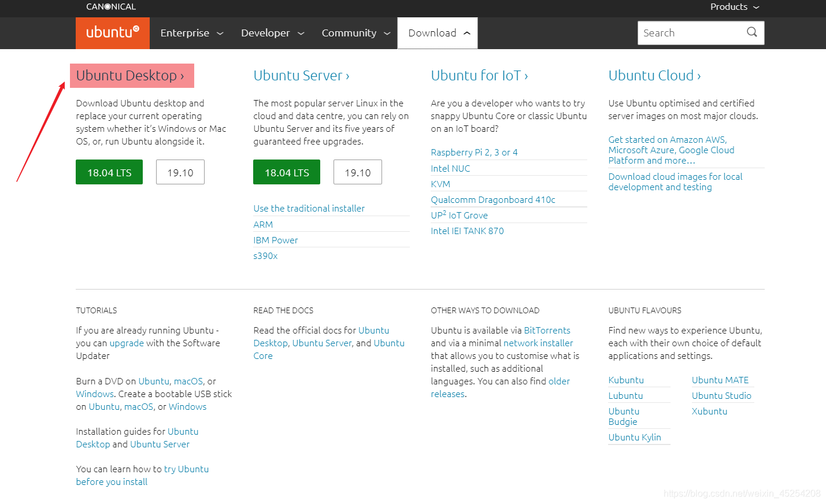Viewport: 826px width, 504px height.
Task: Click the 'upgrade' link in Tutorials
Action: tap(127, 343)
